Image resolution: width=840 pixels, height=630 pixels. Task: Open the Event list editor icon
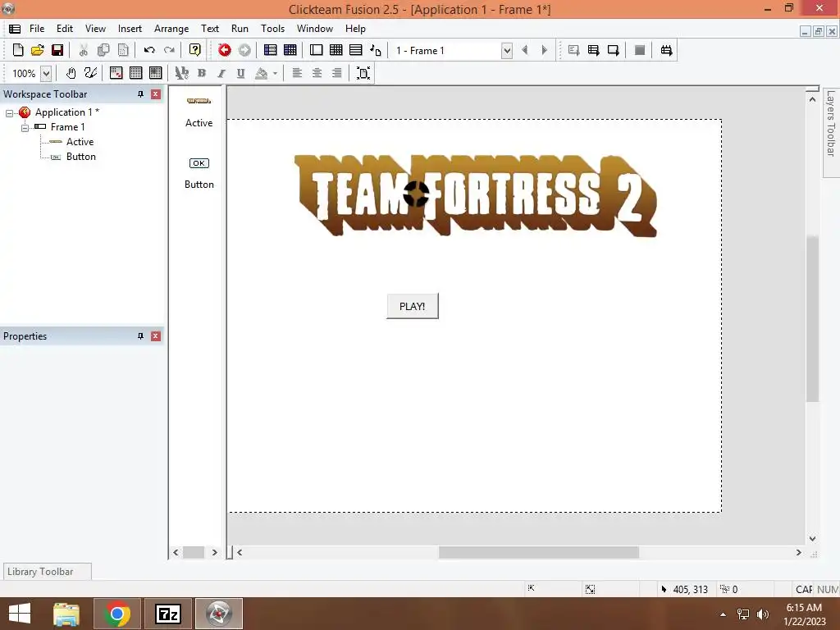(356, 50)
